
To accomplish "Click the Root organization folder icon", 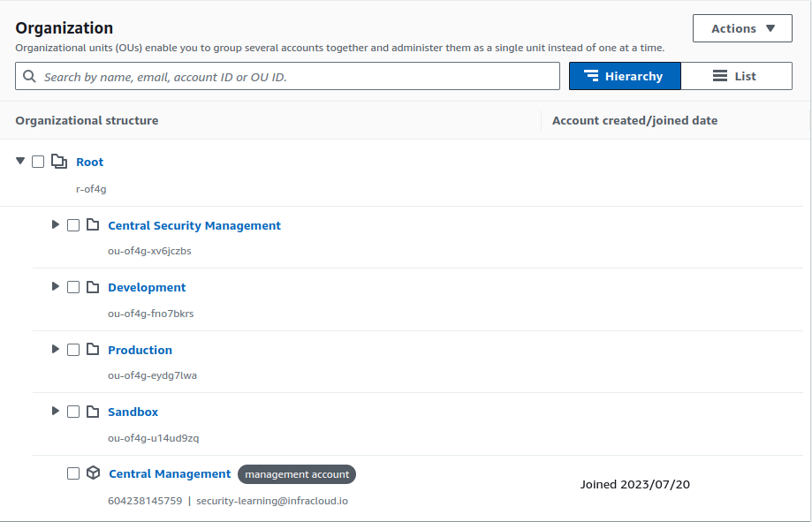I will [59, 162].
